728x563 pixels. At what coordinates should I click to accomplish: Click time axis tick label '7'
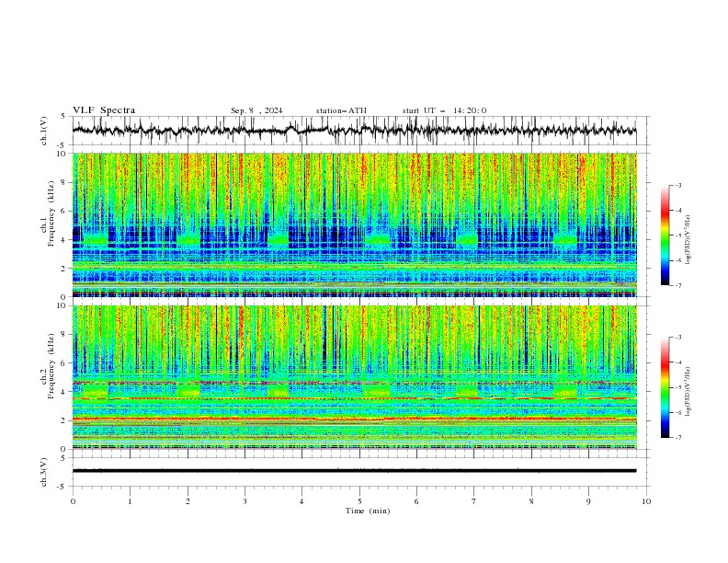click(474, 501)
